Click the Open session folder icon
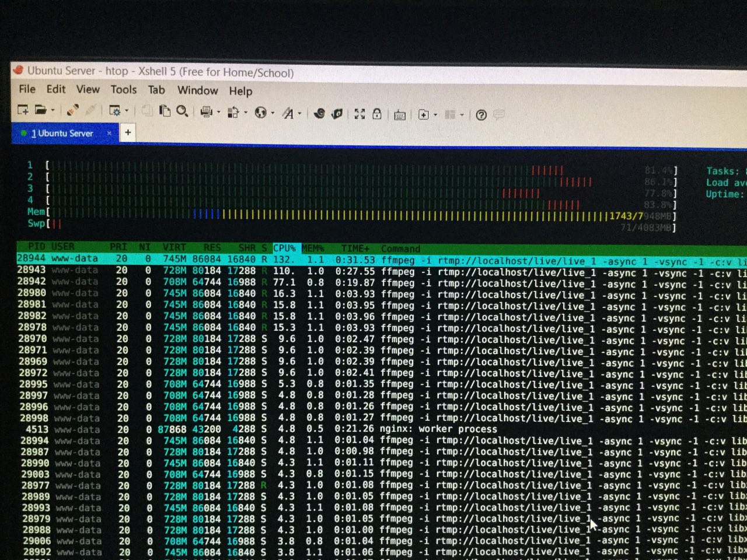 pyautogui.click(x=41, y=110)
